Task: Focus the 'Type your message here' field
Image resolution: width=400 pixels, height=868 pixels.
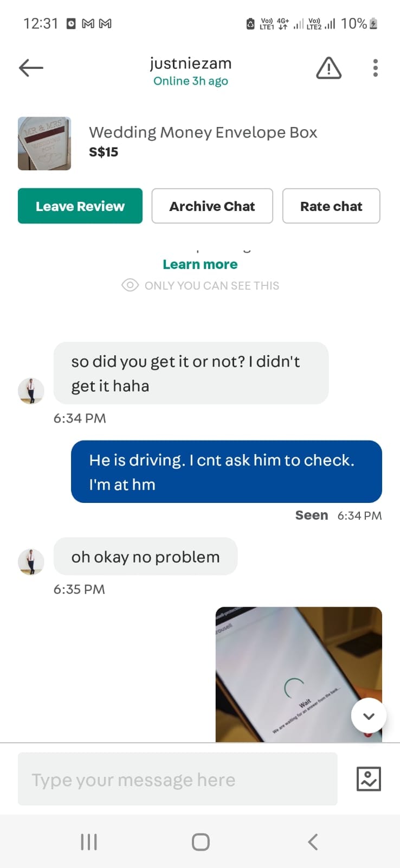Action: [178, 779]
